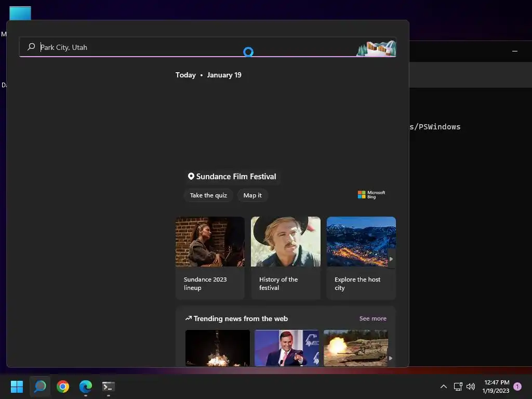
Task: Select the blue folder desktop icon behind the panel
Action: tap(20, 13)
